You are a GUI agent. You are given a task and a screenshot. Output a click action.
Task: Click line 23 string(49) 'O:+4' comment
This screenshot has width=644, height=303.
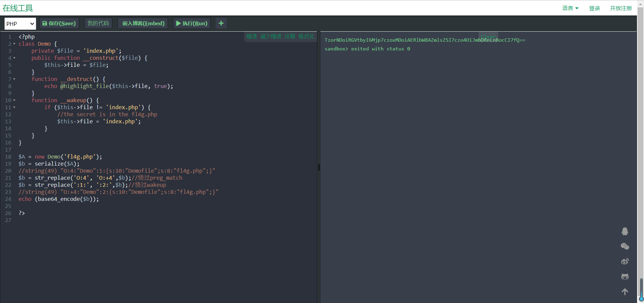pyautogui.click(x=118, y=192)
